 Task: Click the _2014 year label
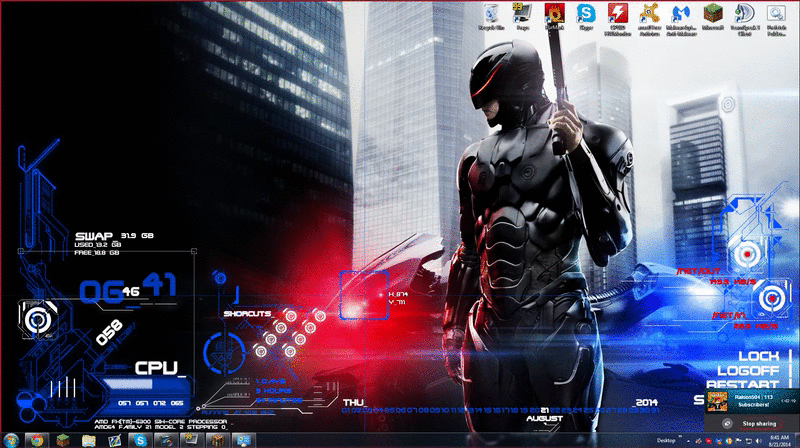(645, 403)
